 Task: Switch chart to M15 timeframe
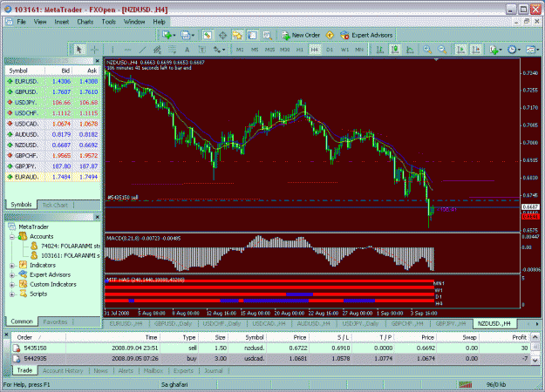pos(269,50)
